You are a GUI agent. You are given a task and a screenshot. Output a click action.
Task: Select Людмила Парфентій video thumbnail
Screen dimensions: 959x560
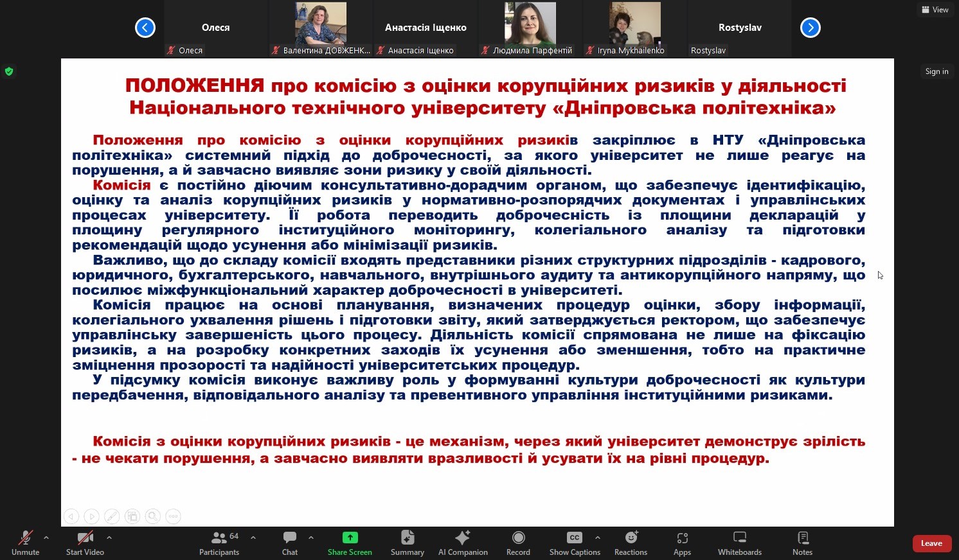point(530,28)
